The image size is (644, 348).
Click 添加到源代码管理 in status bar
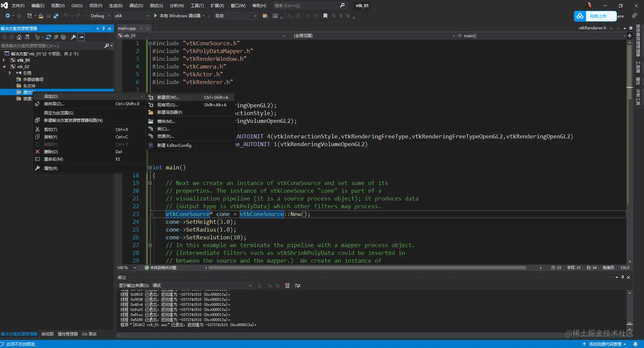(605, 344)
